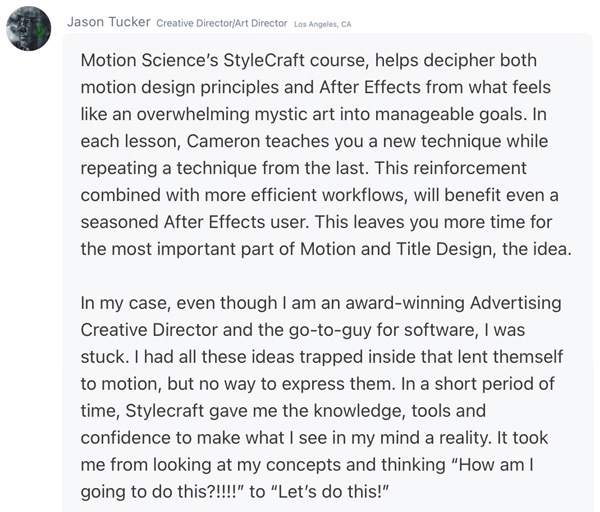Click the Jason Tucker name
The width and height of the screenshot is (600, 512).
[109, 22]
